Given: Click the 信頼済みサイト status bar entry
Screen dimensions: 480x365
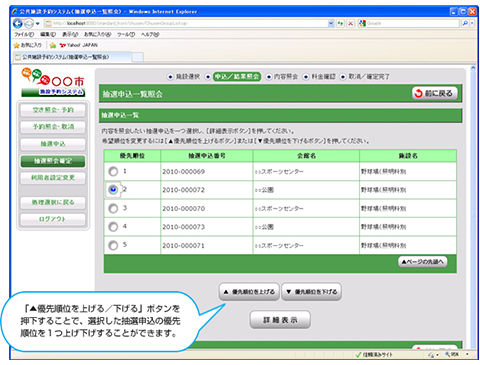Looking at the screenshot, I should 374,355.
